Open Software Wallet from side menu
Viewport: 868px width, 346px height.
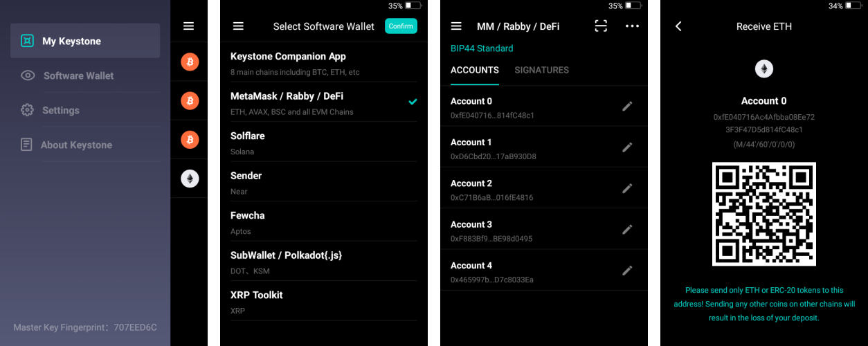(x=78, y=75)
